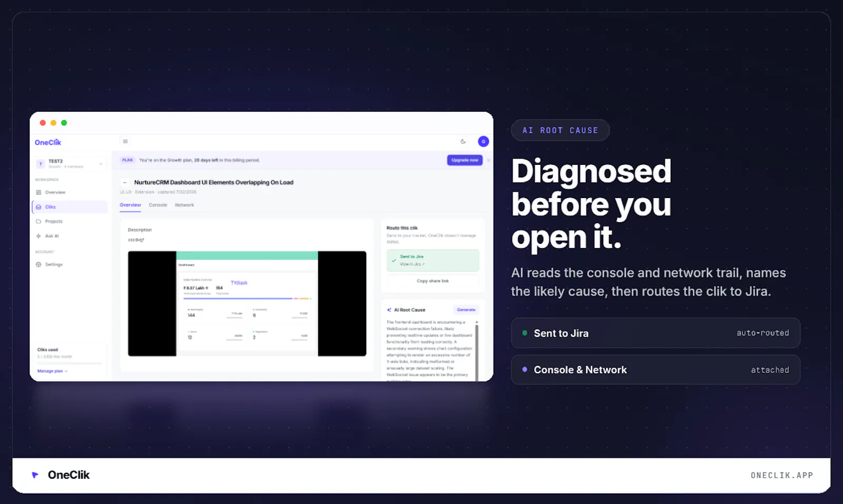
Task: Switch to the Network tab
Action: 184,205
